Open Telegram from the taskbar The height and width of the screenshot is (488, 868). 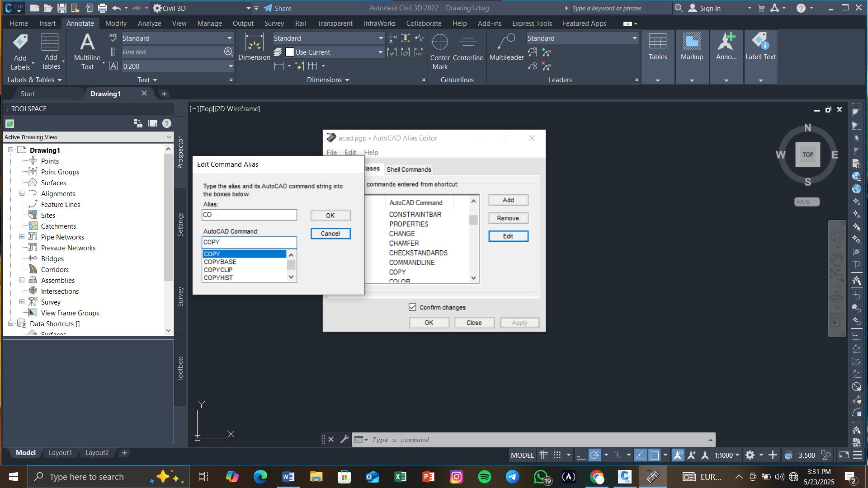click(512, 477)
